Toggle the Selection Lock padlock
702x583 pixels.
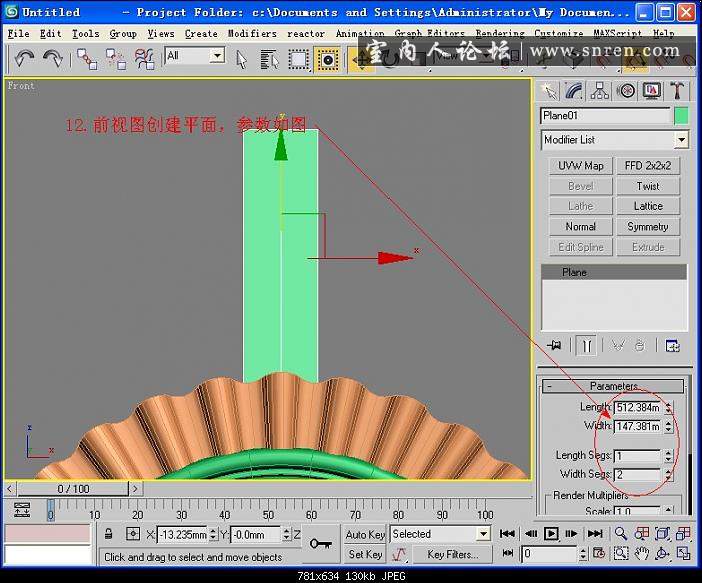pyautogui.click(x=108, y=534)
